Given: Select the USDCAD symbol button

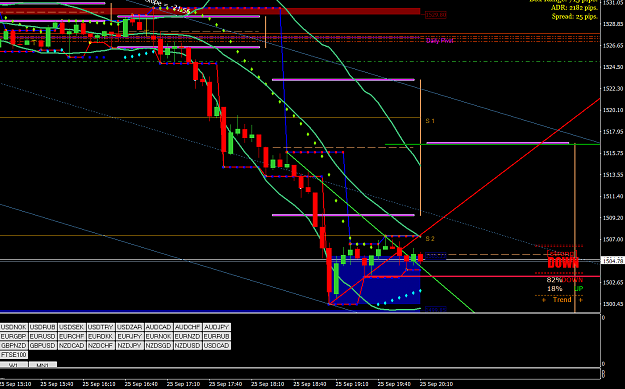Looking at the screenshot, I should [216, 346].
